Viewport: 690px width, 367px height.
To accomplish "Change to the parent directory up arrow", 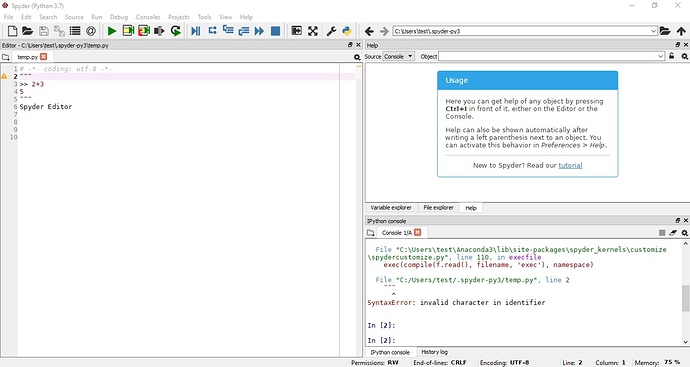I will pos(681,31).
